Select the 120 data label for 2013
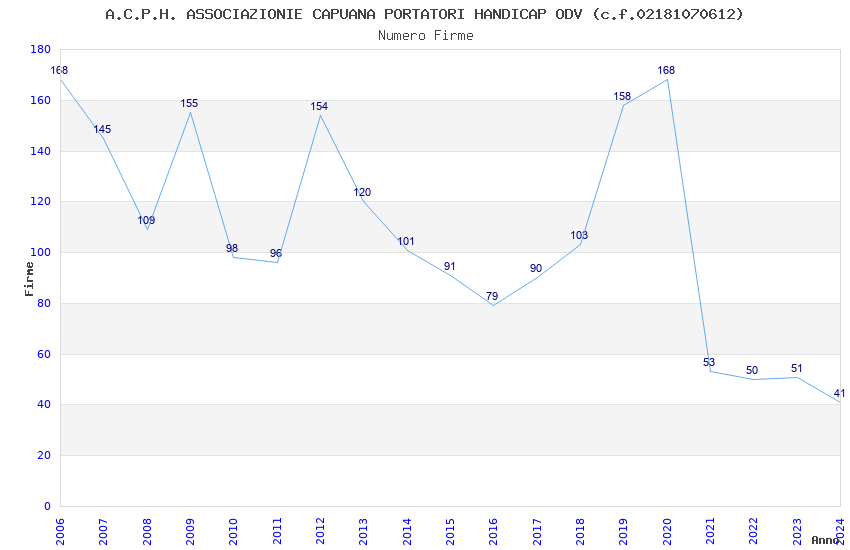The width and height of the screenshot is (850, 550). click(362, 192)
